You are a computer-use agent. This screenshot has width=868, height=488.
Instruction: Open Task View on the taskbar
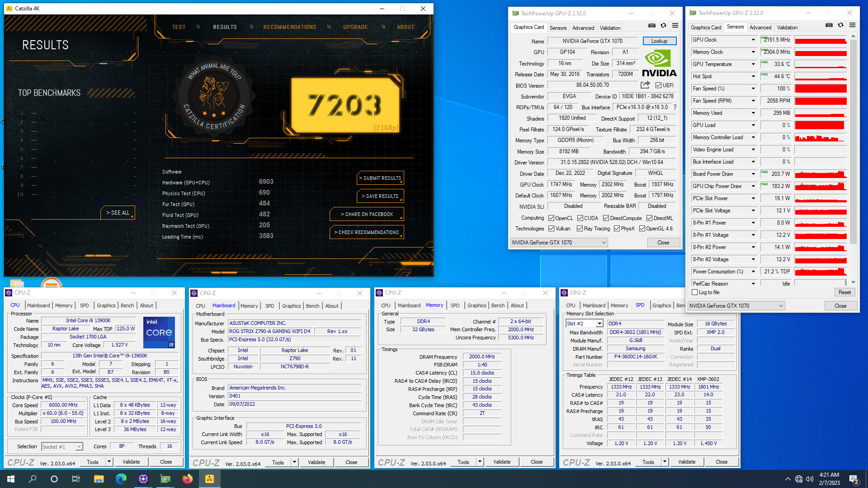pyautogui.click(x=76, y=479)
